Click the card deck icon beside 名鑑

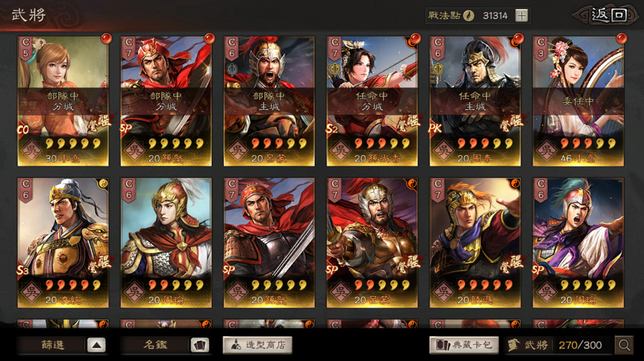coord(200,345)
